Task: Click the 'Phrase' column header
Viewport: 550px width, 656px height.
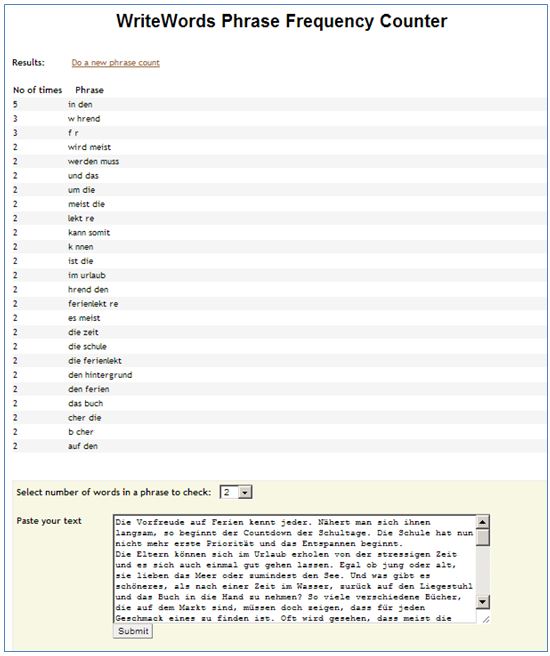Action: pos(90,90)
